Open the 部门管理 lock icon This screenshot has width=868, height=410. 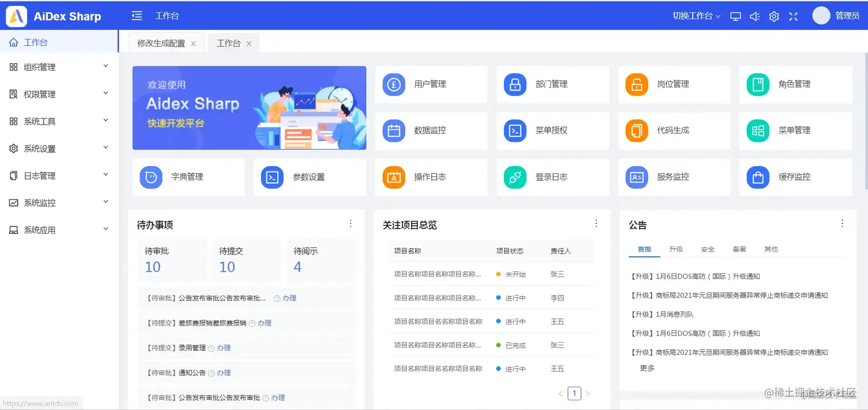(x=515, y=84)
